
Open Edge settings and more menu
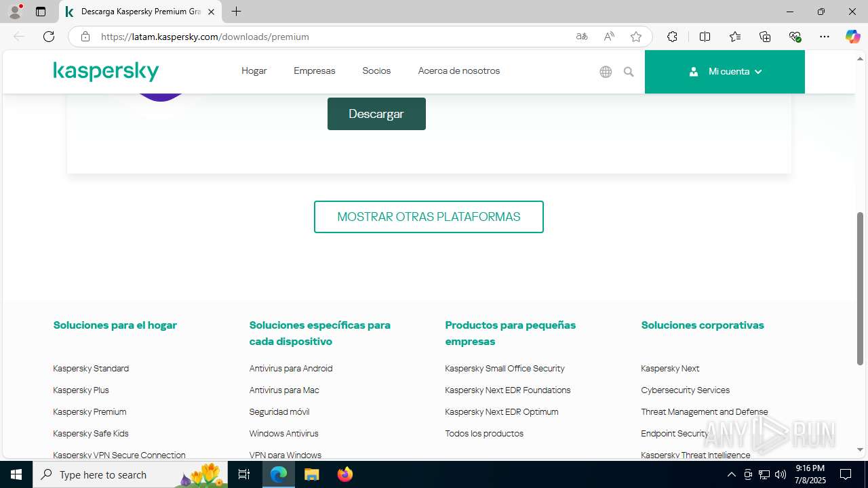[825, 37]
